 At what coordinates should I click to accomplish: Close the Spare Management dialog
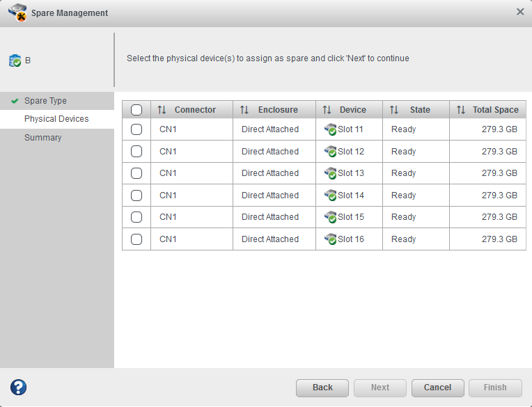tap(520, 12)
